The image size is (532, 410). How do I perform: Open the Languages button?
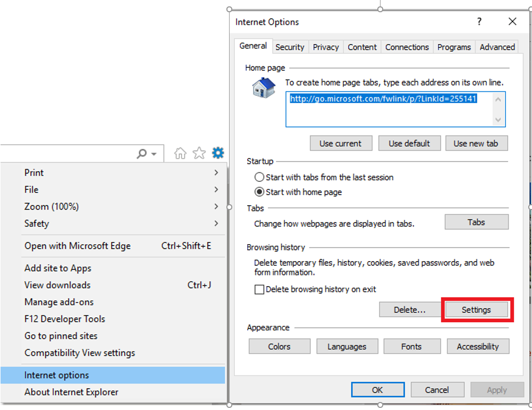(x=347, y=347)
